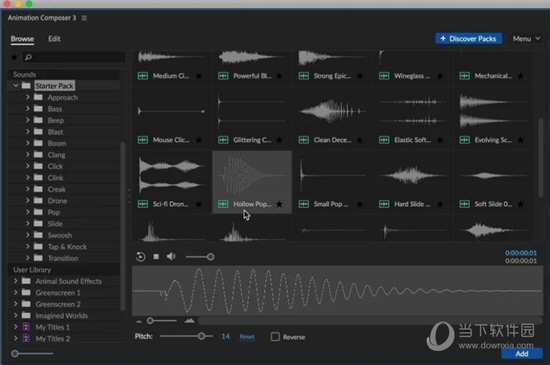
Task: Expand the Clang folder
Action: [27, 155]
